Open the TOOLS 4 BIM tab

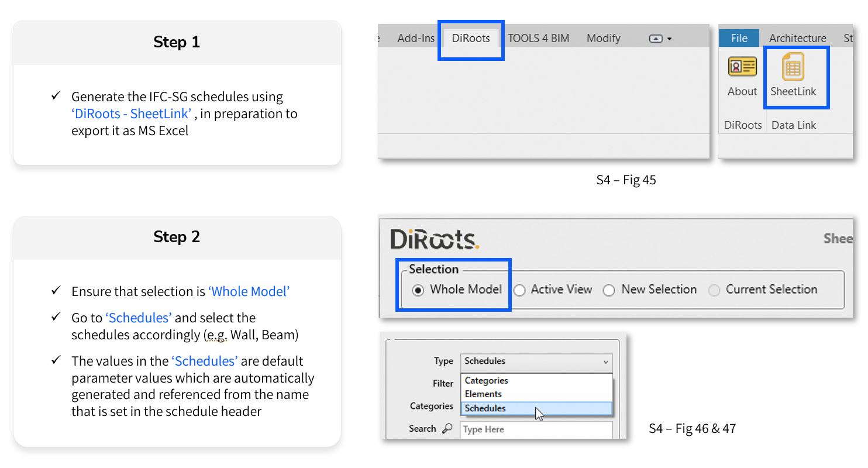point(538,39)
